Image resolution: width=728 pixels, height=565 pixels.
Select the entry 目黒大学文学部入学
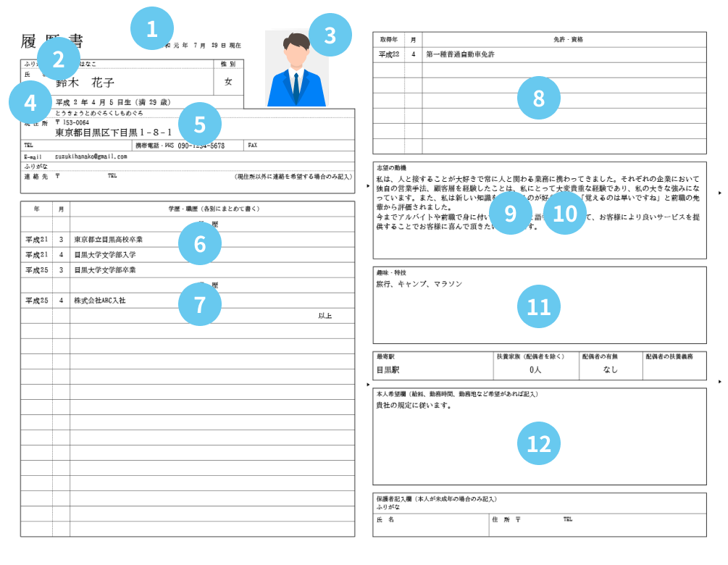pyautogui.click(x=105, y=255)
